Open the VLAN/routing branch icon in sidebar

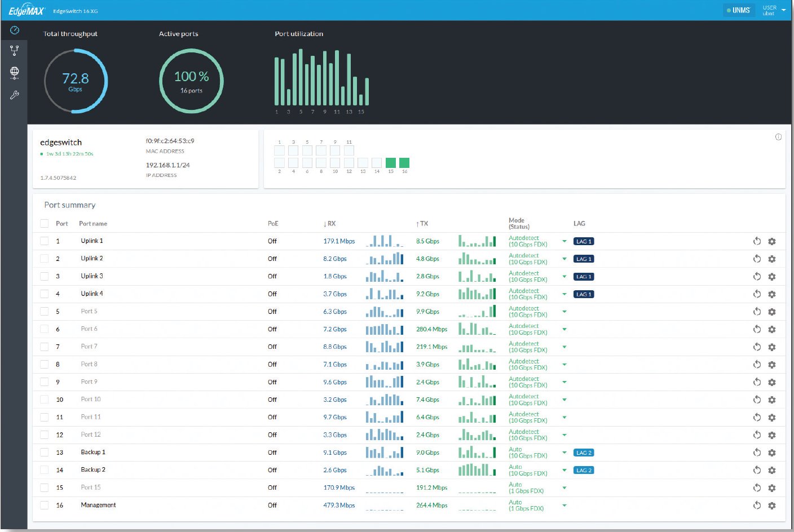pyautogui.click(x=15, y=51)
